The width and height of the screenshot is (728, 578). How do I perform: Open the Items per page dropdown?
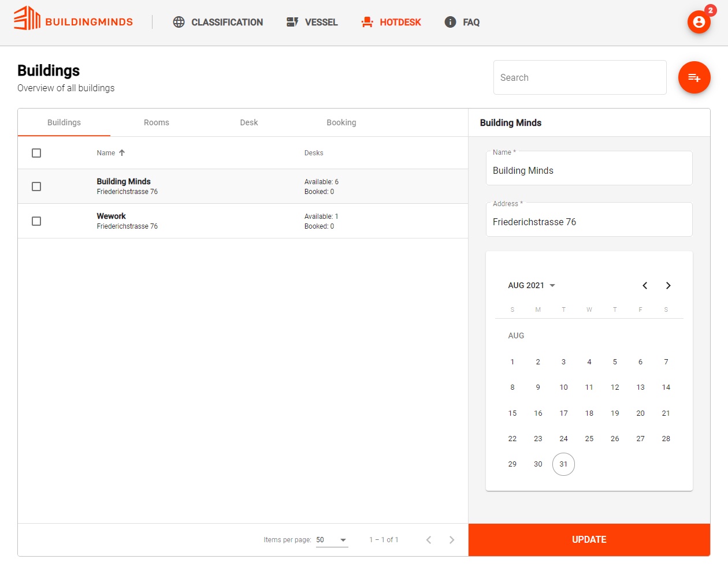(332, 540)
